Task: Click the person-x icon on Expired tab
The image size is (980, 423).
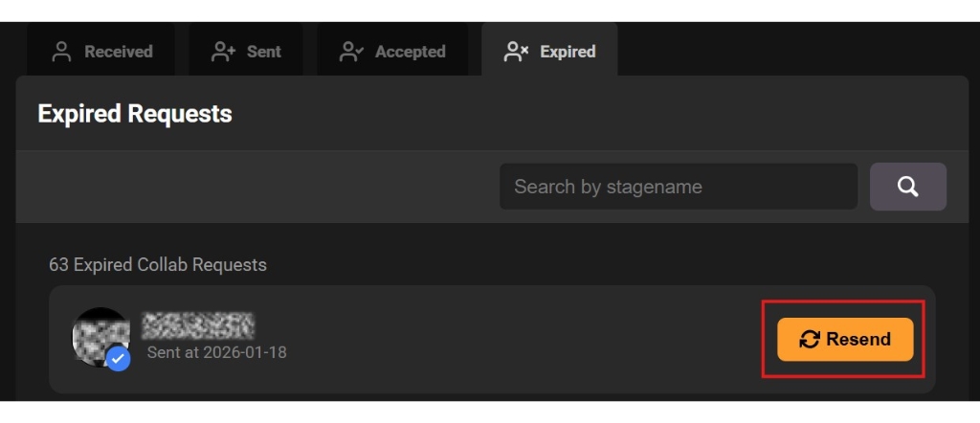Action: (517, 52)
